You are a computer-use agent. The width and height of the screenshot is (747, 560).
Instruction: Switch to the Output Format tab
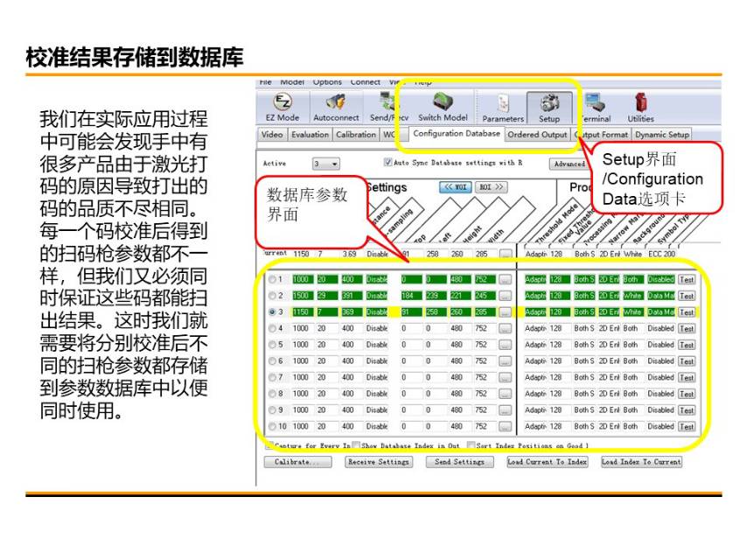pyautogui.click(x=602, y=135)
